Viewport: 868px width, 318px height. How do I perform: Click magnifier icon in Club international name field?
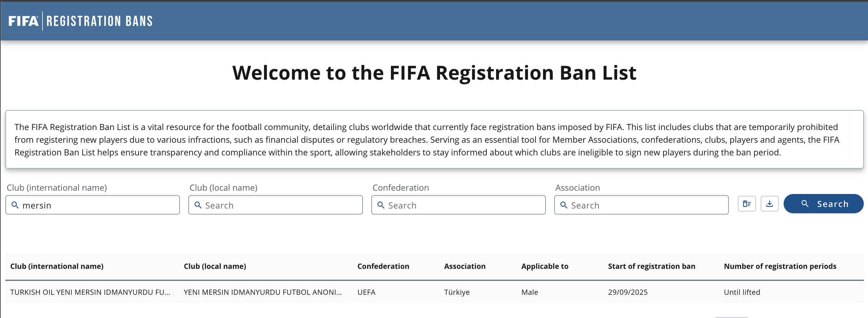coord(15,205)
